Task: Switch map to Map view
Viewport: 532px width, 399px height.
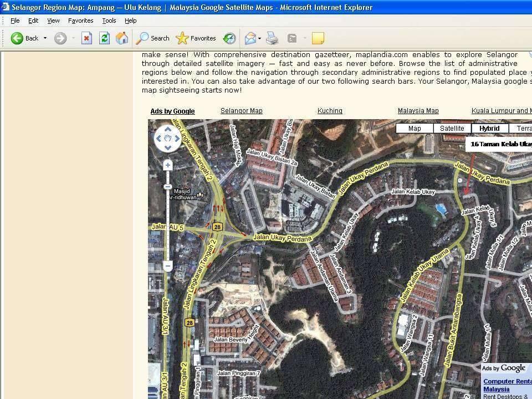Action: point(415,128)
